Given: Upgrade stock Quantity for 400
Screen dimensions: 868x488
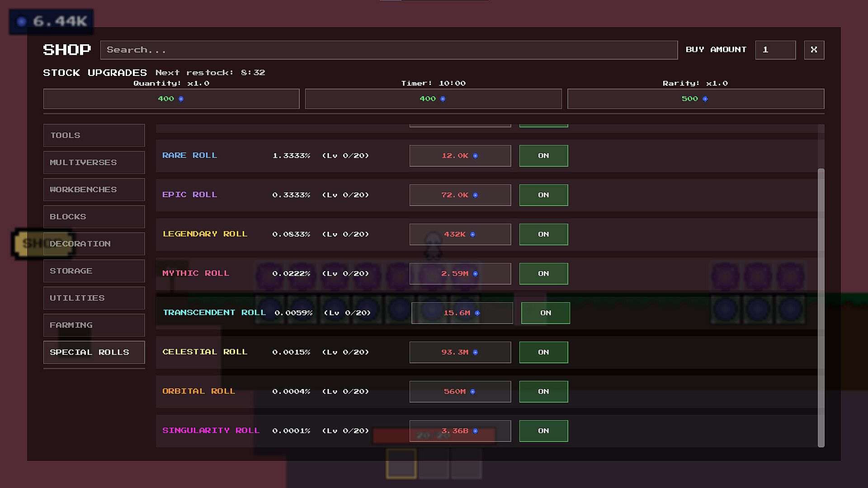Looking at the screenshot, I should (x=171, y=99).
